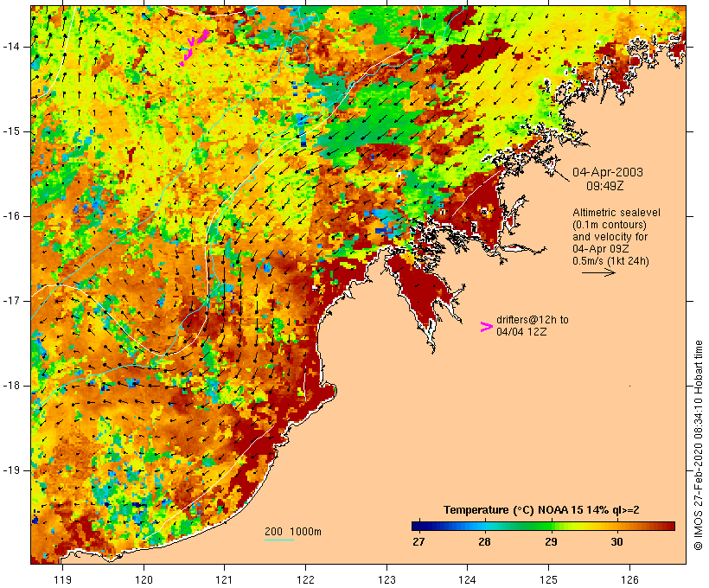Click the latitude axis label -14
Viewport: 709px width, 588px height.
click(x=11, y=47)
